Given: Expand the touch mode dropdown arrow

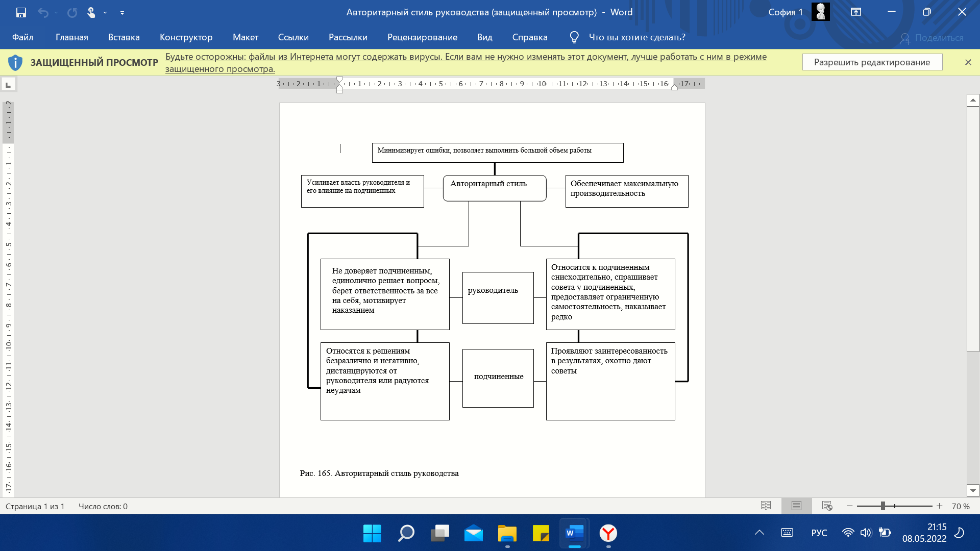Looking at the screenshot, I should [x=105, y=13].
